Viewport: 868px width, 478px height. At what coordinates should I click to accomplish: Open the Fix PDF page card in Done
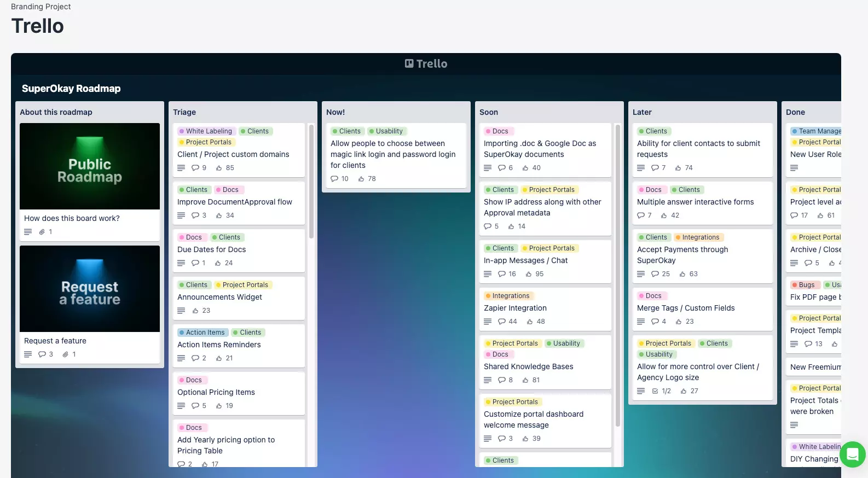click(813, 292)
